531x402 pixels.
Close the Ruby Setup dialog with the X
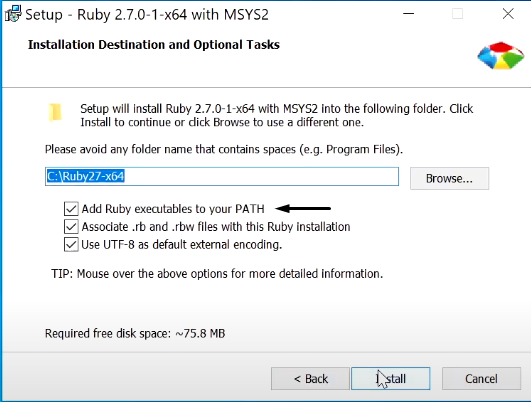coord(508,14)
